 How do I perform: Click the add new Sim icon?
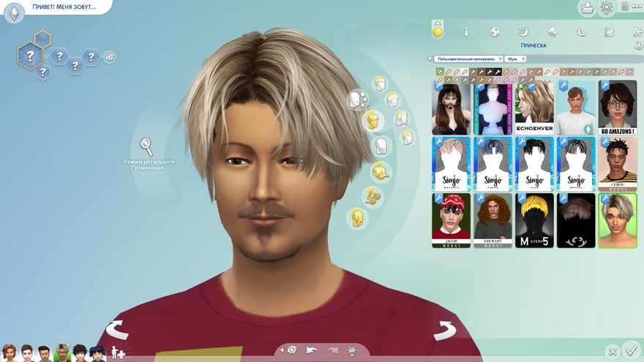coord(117,353)
